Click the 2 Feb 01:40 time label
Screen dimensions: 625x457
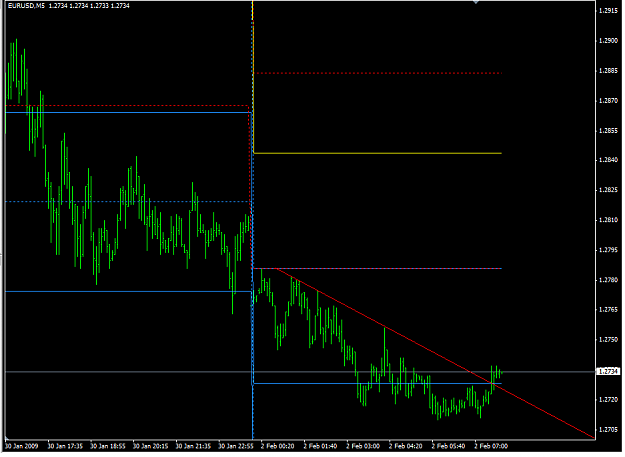tap(320, 446)
